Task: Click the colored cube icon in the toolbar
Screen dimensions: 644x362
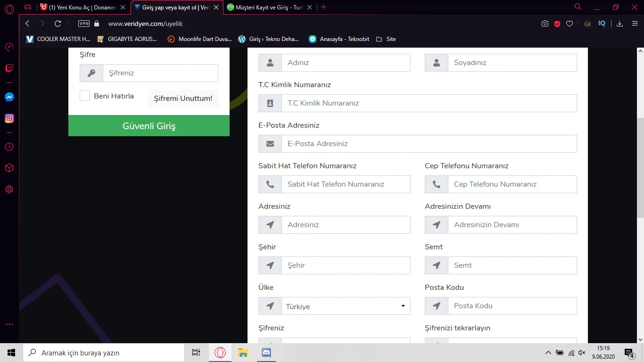Action: coord(587,24)
